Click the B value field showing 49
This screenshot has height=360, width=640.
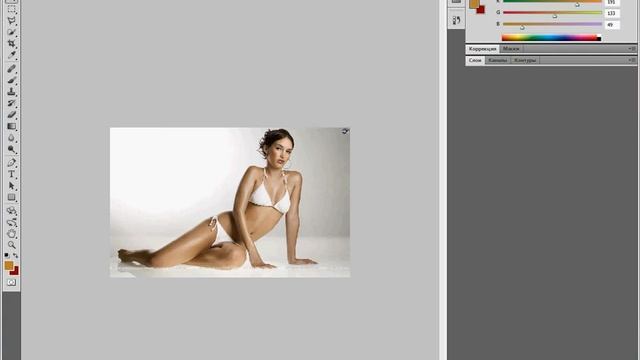pyautogui.click(x=611, y=25)
